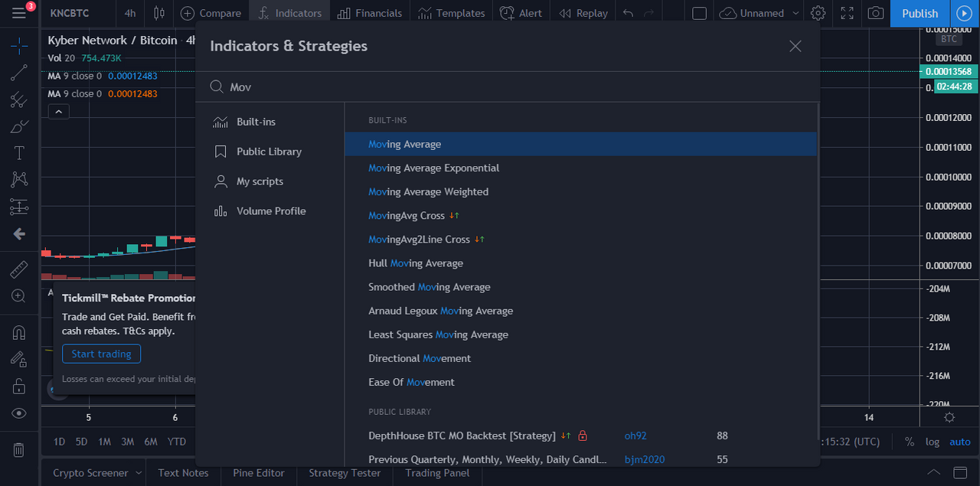Toggle percent scale

(910, 442)
